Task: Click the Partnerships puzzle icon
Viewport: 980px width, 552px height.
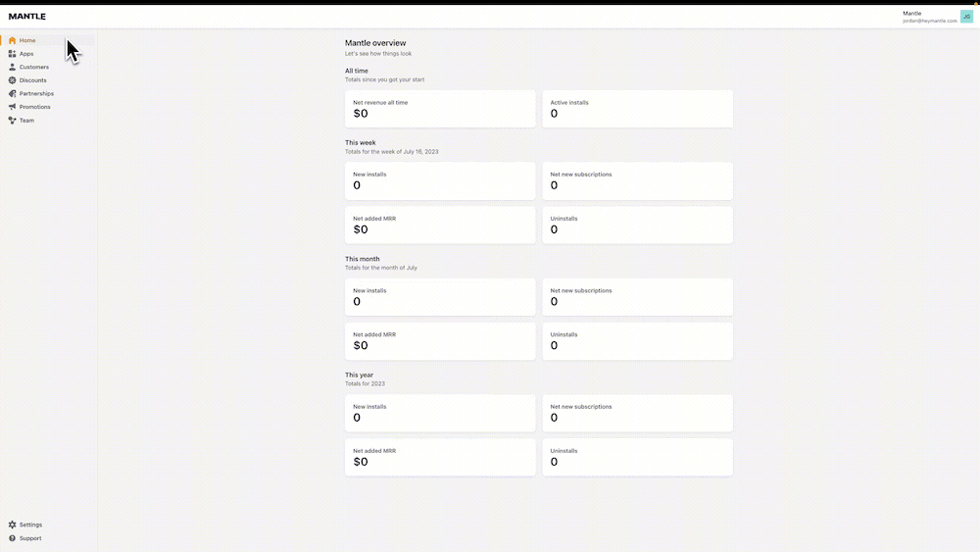Action: coord(12,93)
